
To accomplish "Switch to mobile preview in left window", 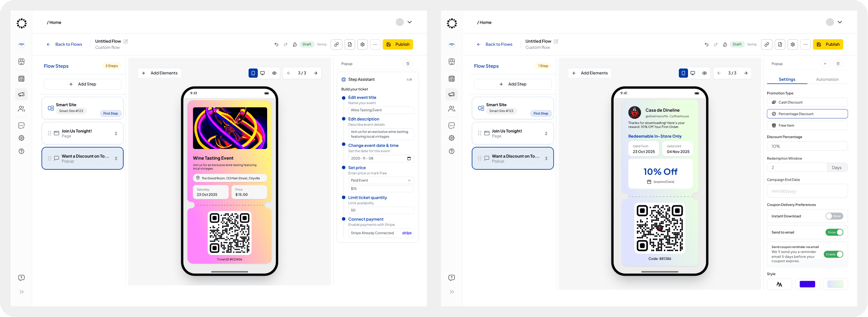I will pos(253,73).
